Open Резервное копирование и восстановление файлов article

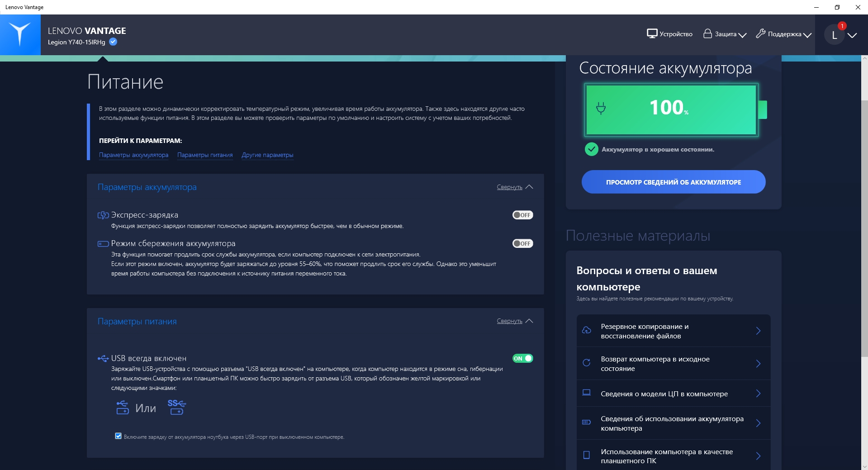pyautogui.click(x=674, y=331)
